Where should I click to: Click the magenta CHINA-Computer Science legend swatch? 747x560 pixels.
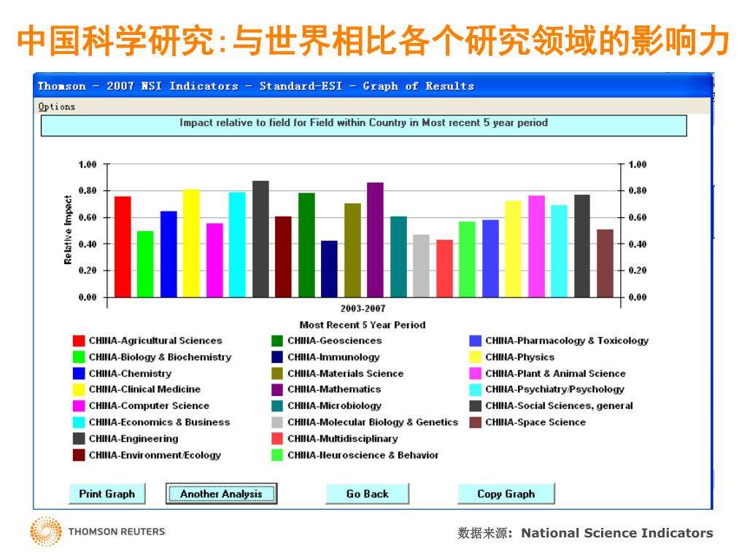(79, 405)
